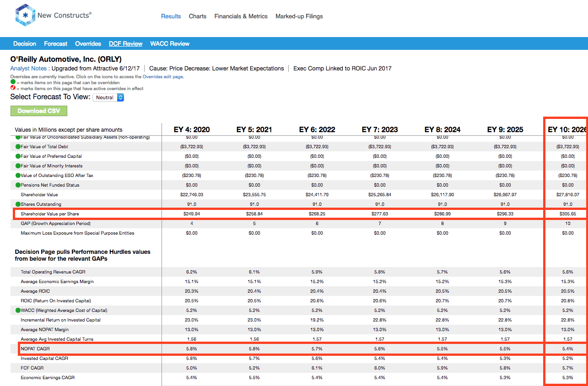Click the Average ROIC row label

[x=35, y=291]
